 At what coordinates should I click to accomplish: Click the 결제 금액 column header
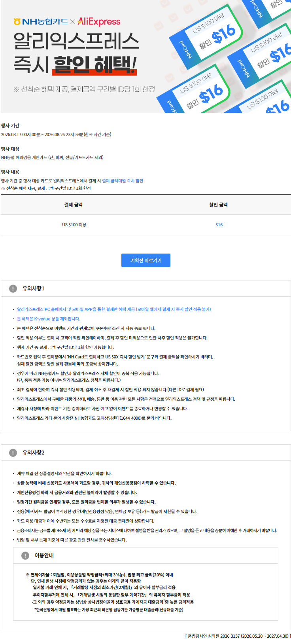(74, 205)
